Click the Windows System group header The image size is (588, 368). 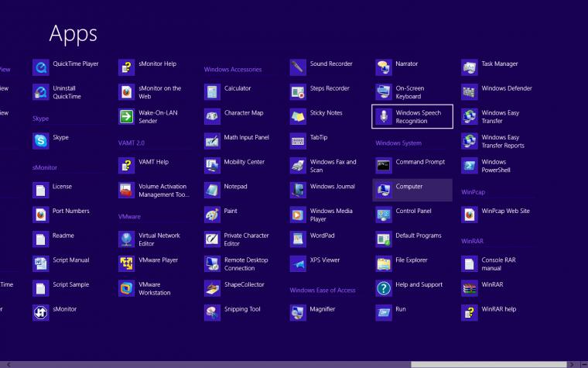click(x=398, y=143)
